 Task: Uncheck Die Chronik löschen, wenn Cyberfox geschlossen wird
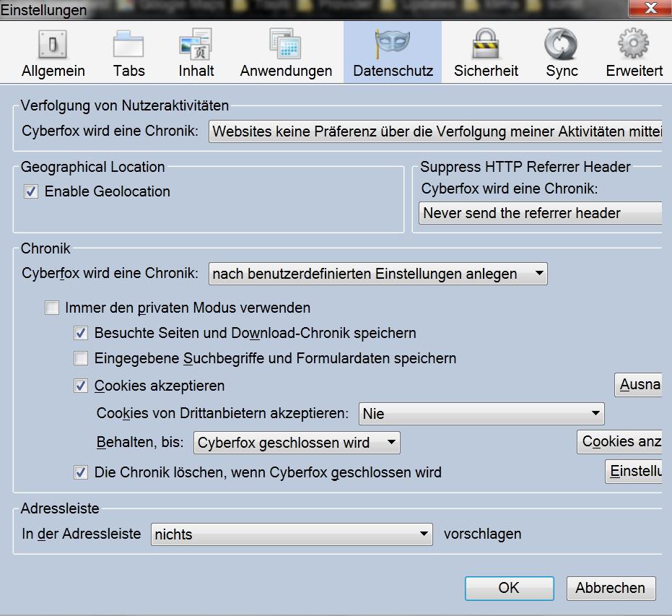pos(81,472)
